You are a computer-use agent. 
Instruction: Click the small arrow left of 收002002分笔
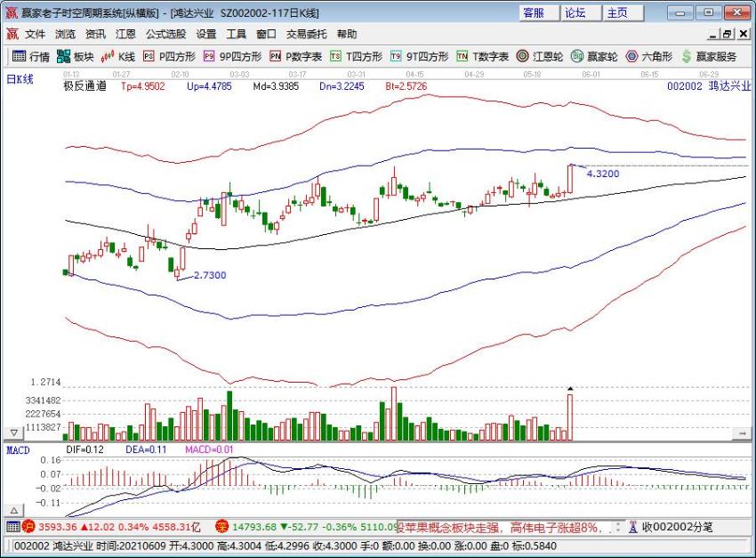[x=618, y=527]
